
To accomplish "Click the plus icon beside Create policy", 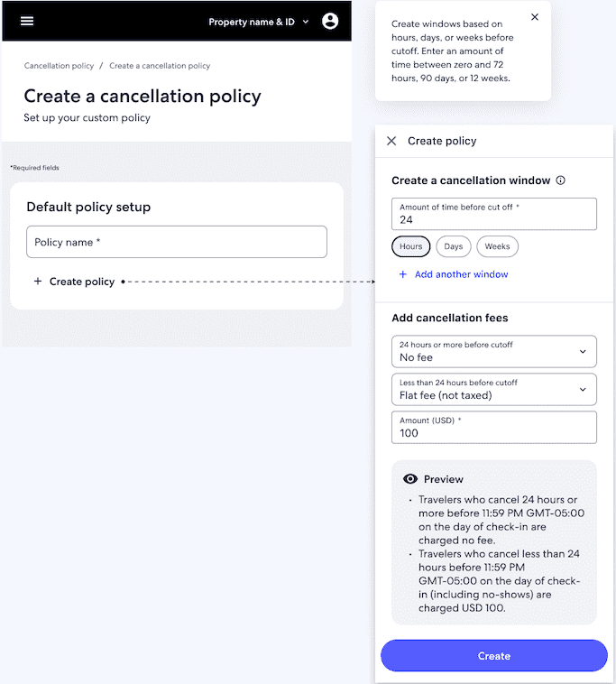I will click(38, 282).
